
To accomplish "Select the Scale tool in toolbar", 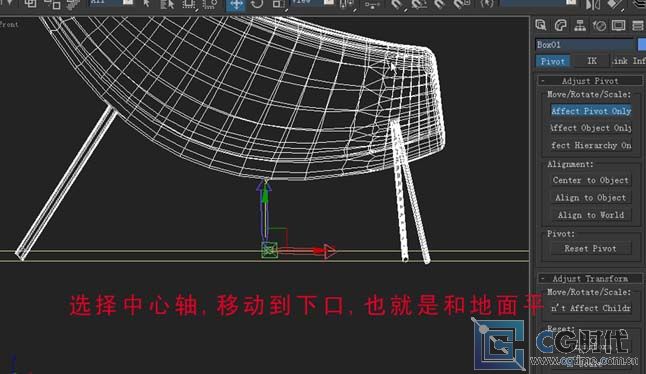I will [278, 5].
